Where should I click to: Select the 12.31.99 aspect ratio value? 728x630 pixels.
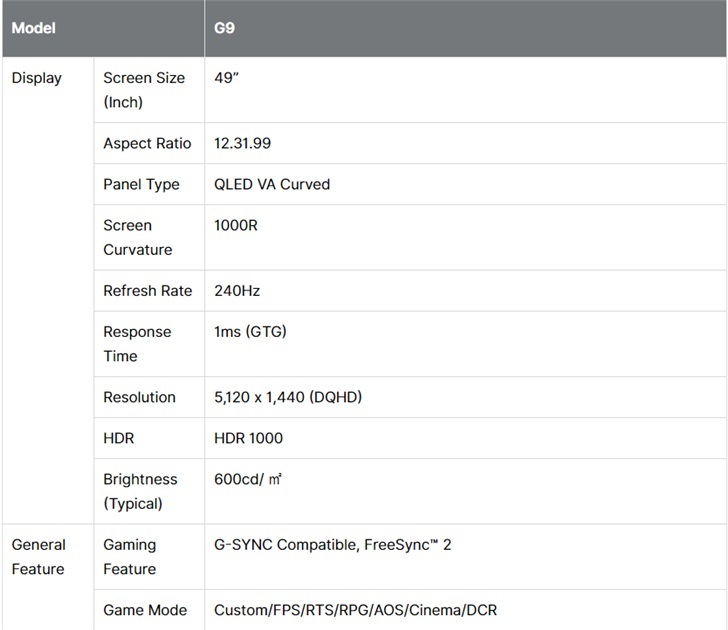242,143
